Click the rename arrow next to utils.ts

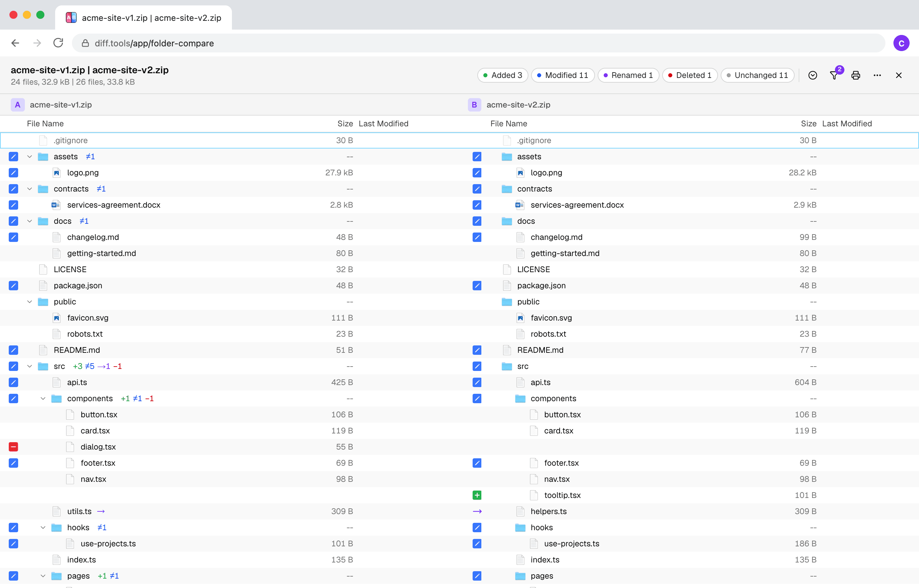101,511
